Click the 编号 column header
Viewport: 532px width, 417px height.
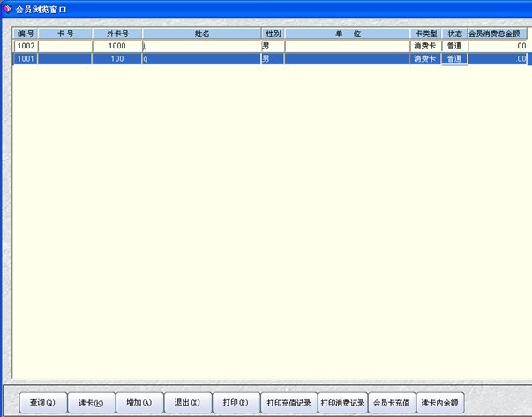click(25, 34)
